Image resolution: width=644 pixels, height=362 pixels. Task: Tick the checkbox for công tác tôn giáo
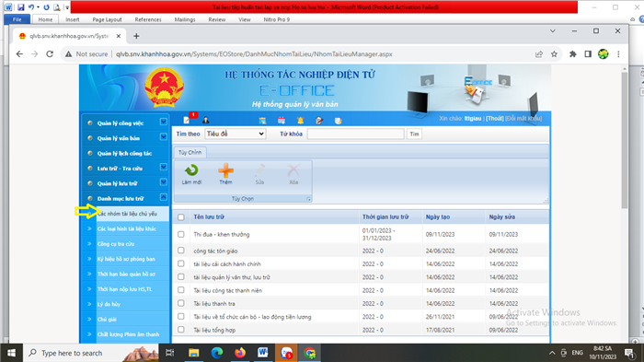(x=180, y=251)
